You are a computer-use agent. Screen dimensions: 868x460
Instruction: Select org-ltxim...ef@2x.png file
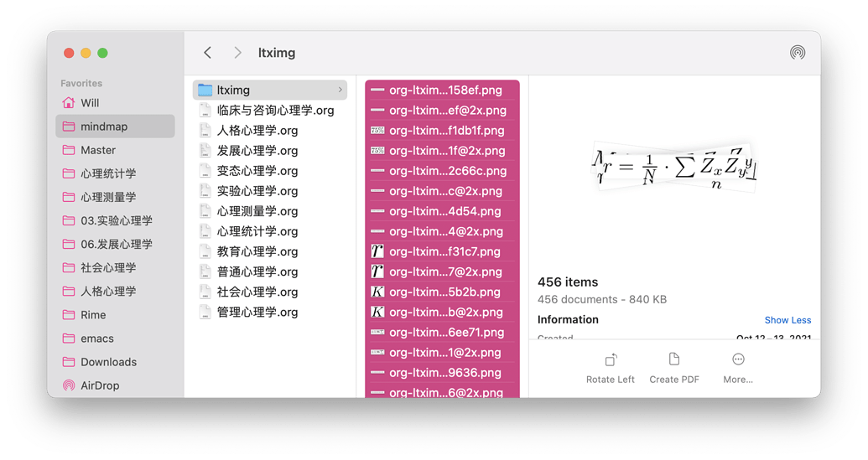(442, 110)
